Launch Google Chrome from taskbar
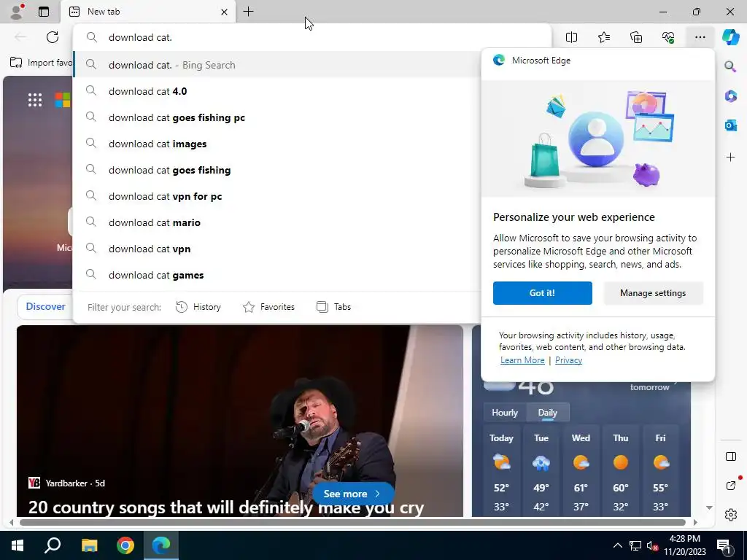The height and width of the screenshot is (560, 747). pyautogui.click(x=125, y=545)
